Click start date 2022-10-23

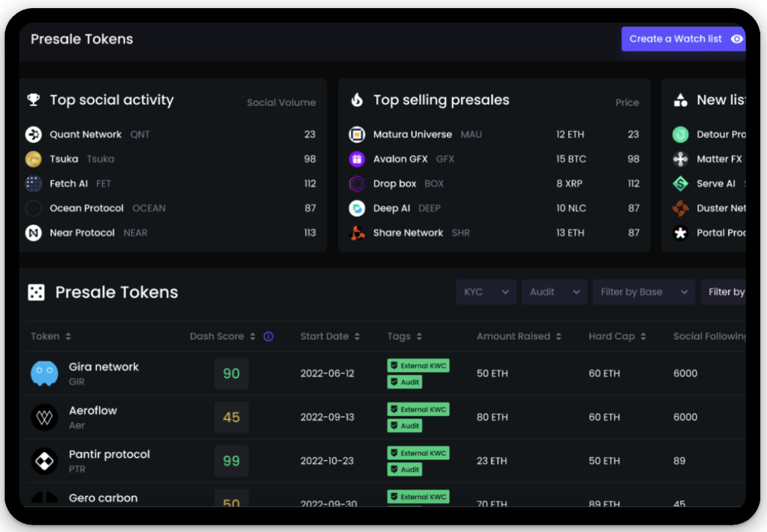click(x=327, y=461)
